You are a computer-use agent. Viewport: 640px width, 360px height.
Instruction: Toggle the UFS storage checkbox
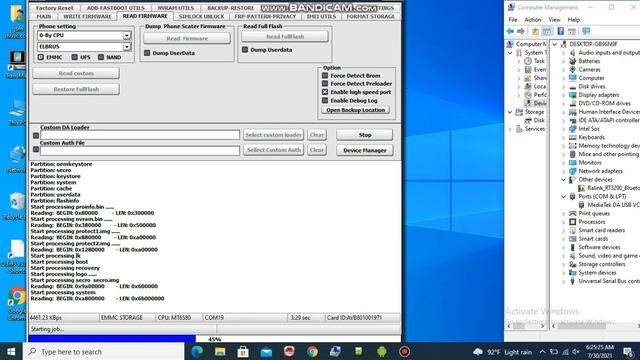pos(74,57)
